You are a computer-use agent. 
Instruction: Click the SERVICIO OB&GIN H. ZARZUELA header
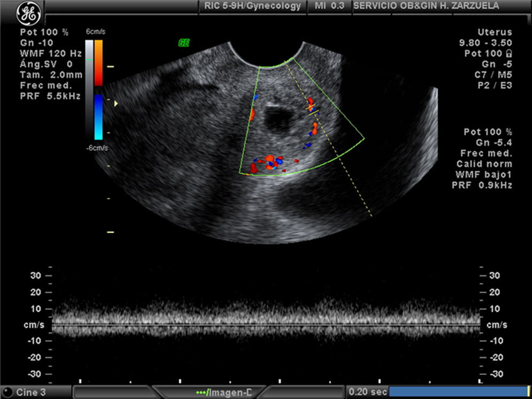click(427, 6)
